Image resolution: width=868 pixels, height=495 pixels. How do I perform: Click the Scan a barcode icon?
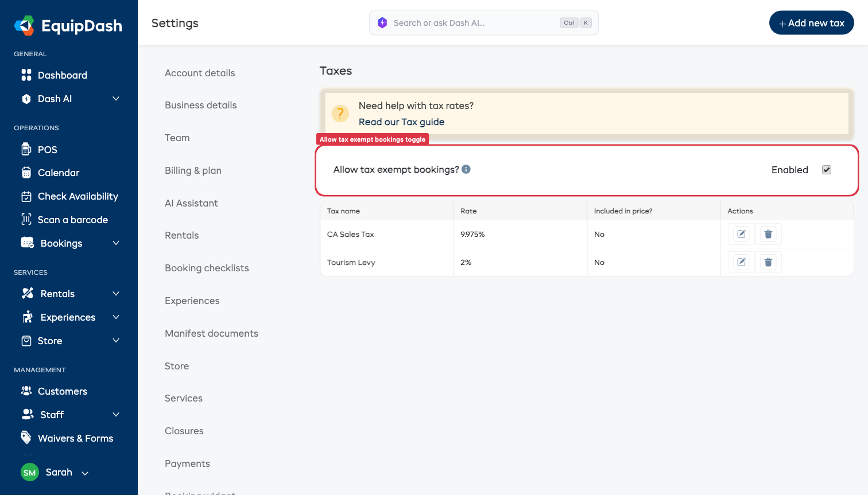point(26,219)
